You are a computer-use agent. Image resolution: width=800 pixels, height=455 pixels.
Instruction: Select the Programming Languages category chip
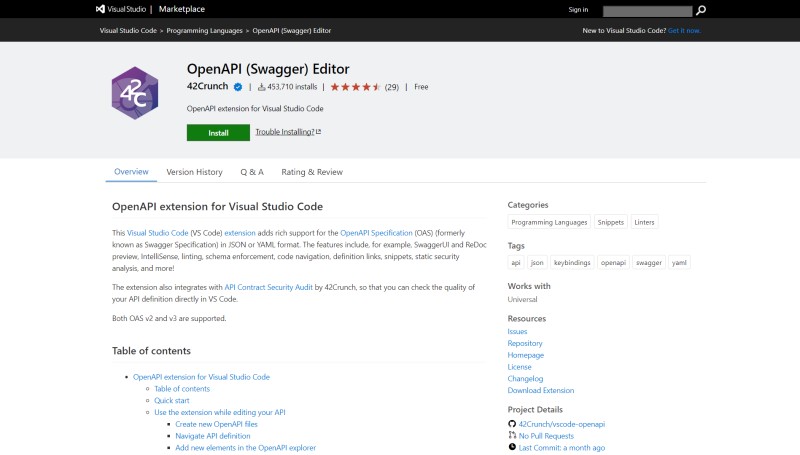[549, 222]
